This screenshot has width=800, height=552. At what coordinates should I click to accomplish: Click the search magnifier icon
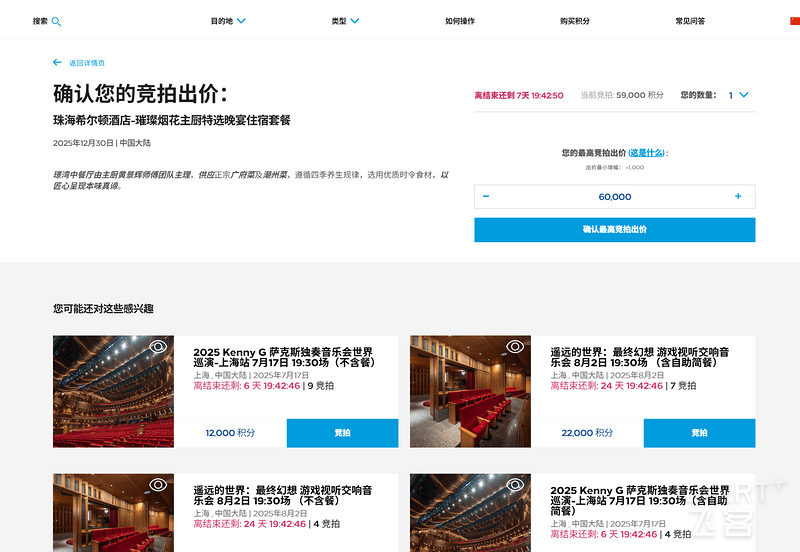coord(56,21)
